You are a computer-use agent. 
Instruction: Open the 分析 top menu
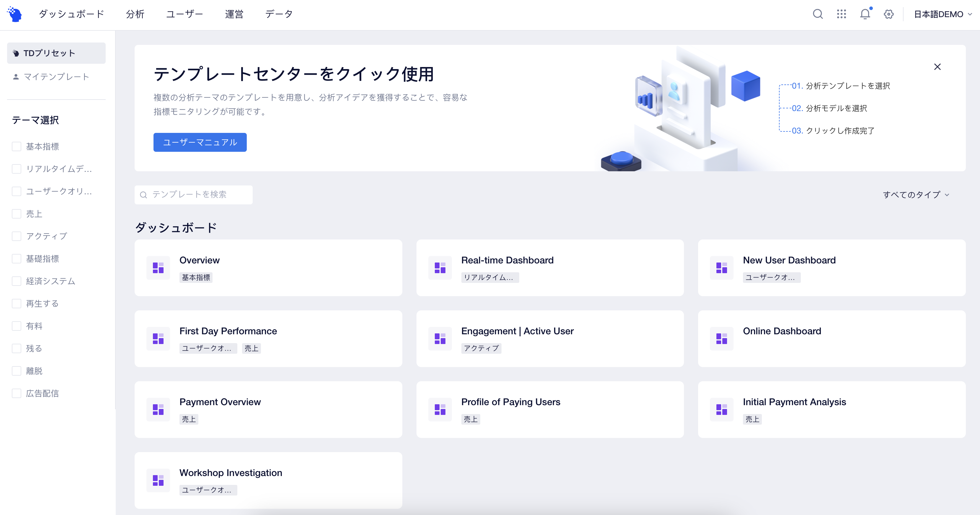coord(135,14)
